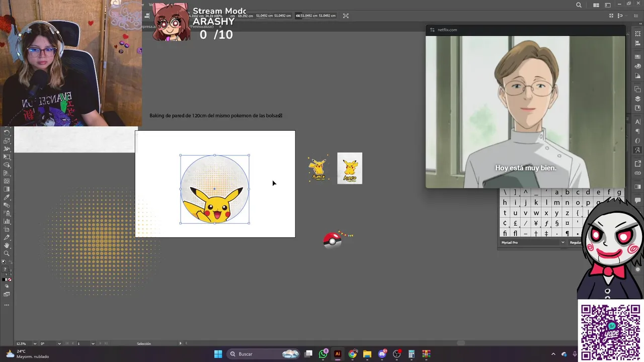
Task: Select the Perspective Grid tool
Action: click(7, 173)
